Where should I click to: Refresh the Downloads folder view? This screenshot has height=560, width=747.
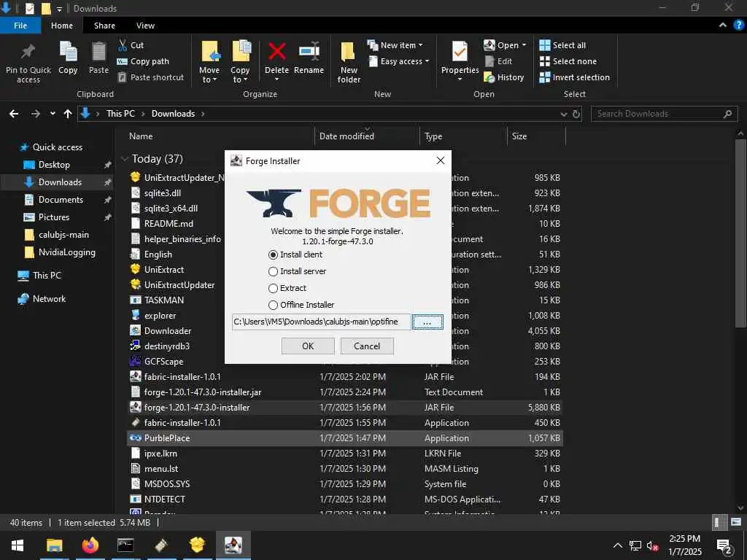coord(576,114)
